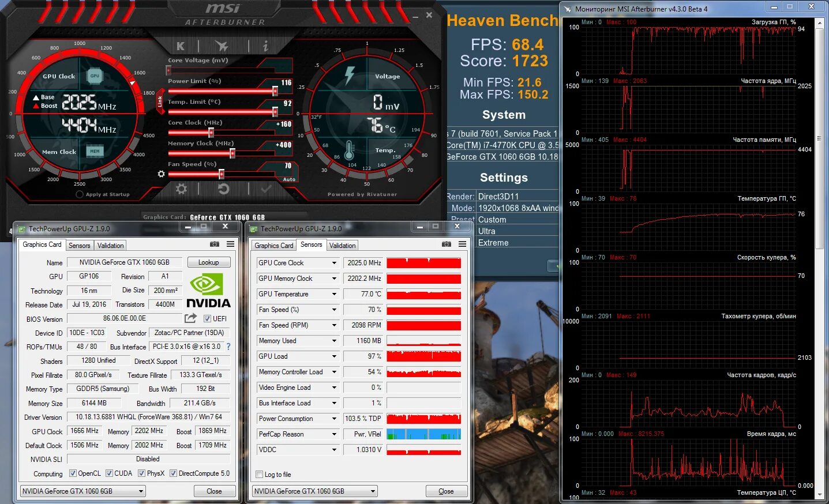Open Afterburner settings gear at bottom
The width and height of the screenshot is (829, 504).
[181, 189]
